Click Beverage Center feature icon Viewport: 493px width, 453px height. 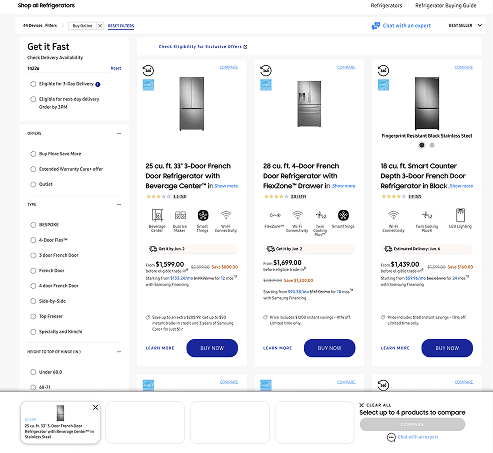coord(157,215)
